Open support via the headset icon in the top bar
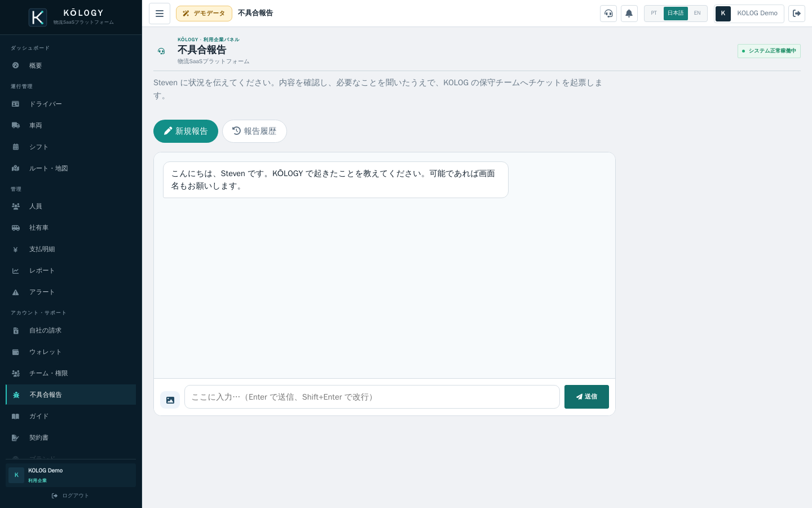Screen dimensions: 812x508 (x=608, y=14)
